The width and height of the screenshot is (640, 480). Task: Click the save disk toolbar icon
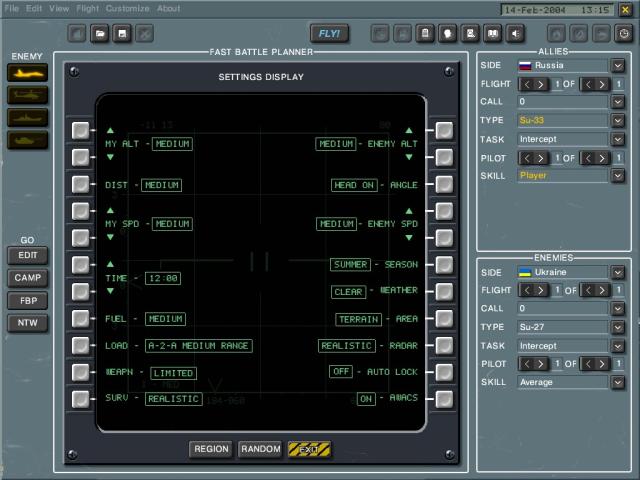[x=123, y=33]
